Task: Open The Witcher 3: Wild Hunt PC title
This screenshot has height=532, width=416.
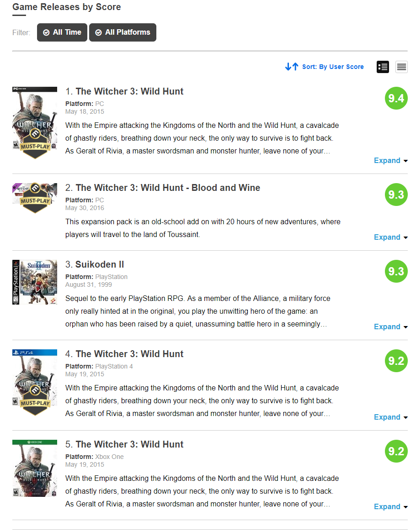Action: (x=129, y=91)
